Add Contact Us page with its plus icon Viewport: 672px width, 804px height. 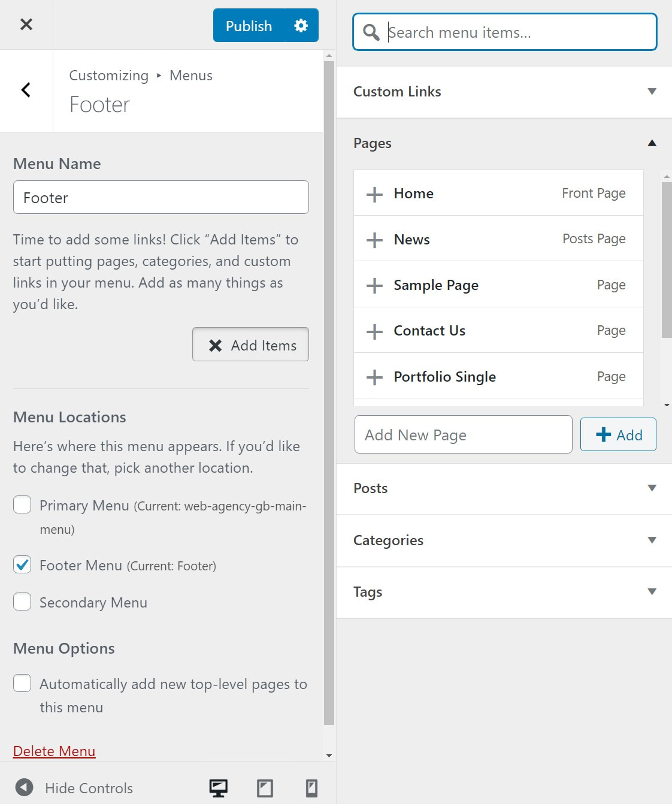(x=374, y=330)
